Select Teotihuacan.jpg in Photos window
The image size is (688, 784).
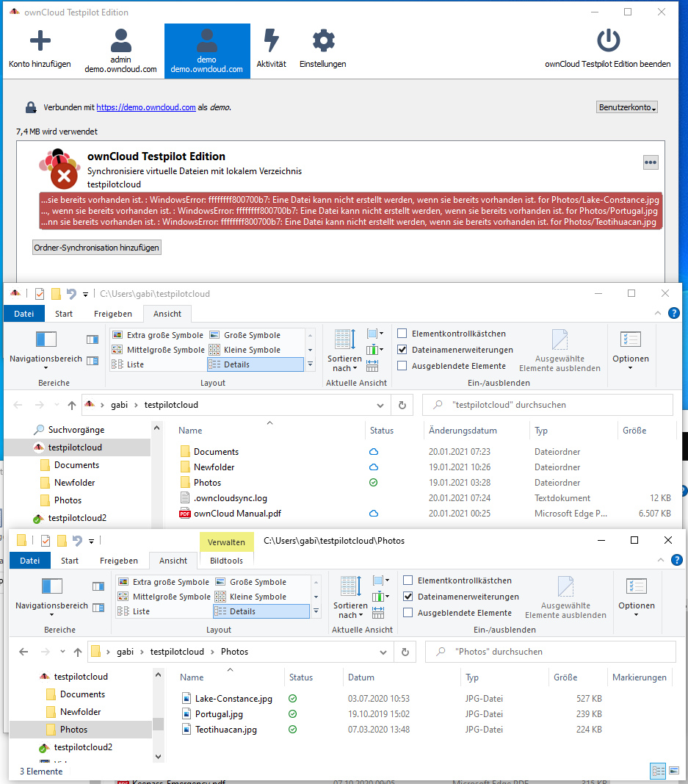tap(226, 730)
